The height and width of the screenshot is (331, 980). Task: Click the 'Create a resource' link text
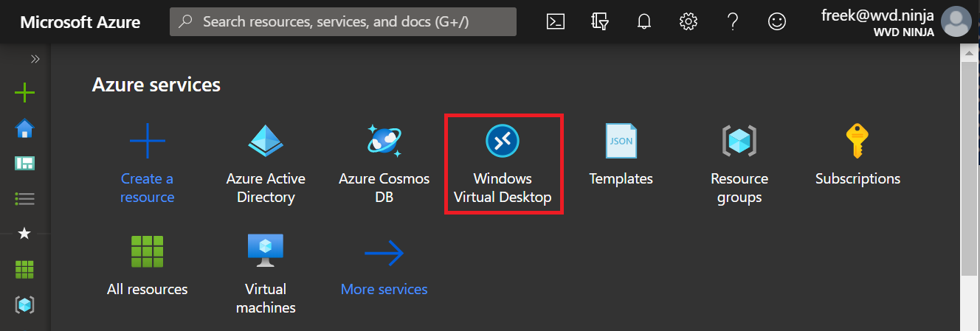pos(148,188)
